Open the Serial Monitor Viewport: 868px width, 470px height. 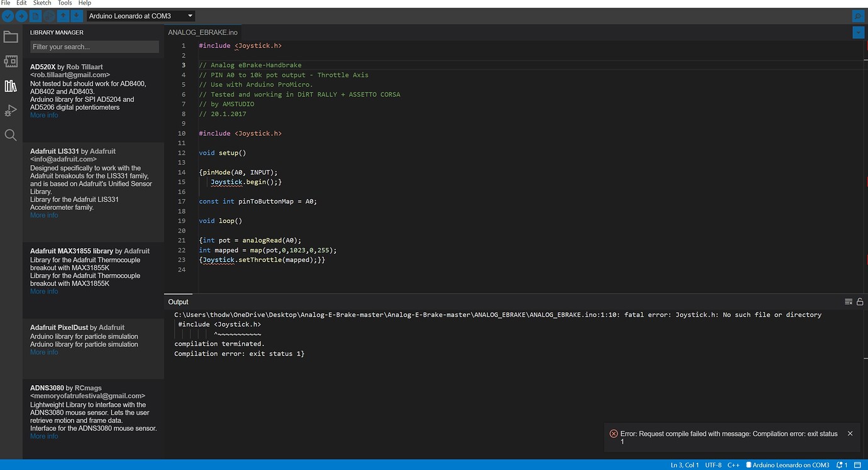click(859, 16)
